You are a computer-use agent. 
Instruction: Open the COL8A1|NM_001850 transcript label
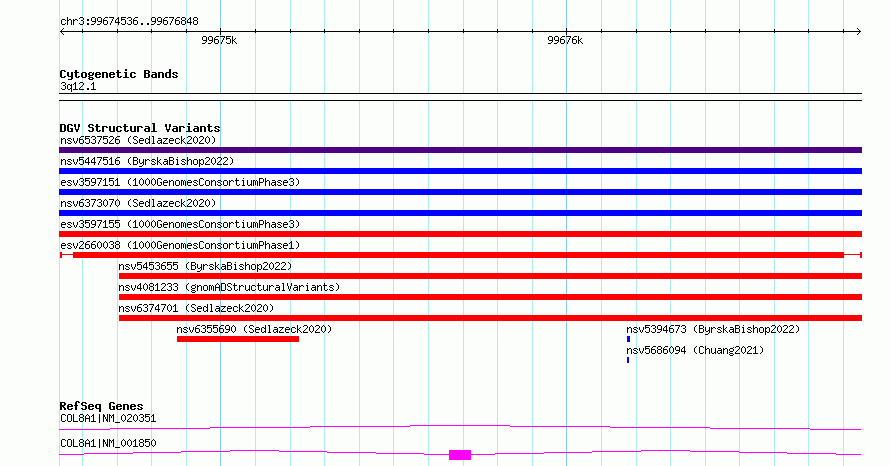(108, 443)
